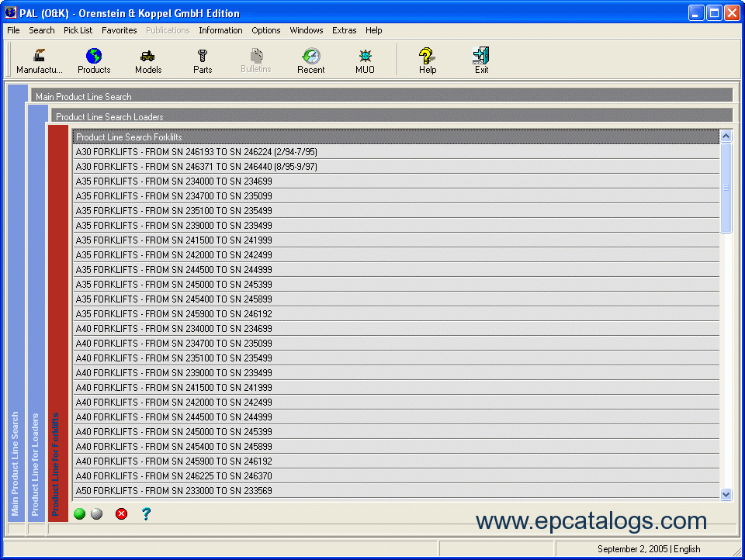
Task: Select A40 FORKLIFTS SN 245000 TO 245399
Action: [396, 432]
